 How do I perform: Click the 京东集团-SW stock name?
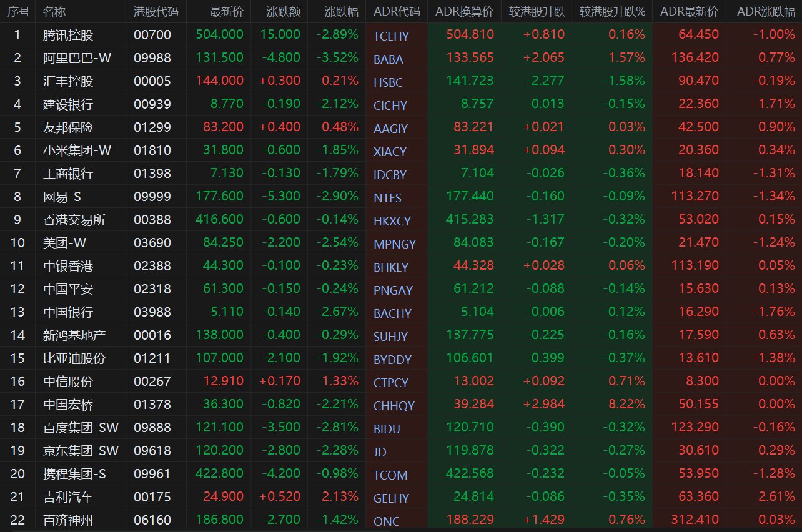[x=81, y=450]
